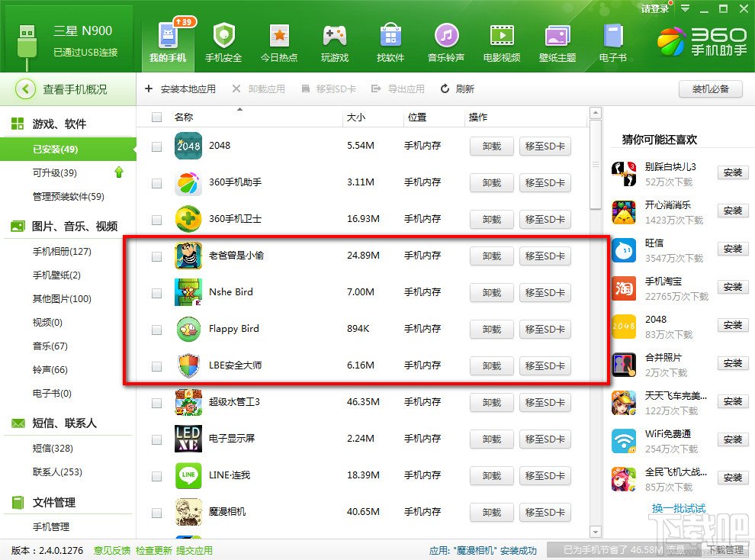Click the back arrow beside 查看手机概况
Screen dimensions: 755x560
click(25, 89)
